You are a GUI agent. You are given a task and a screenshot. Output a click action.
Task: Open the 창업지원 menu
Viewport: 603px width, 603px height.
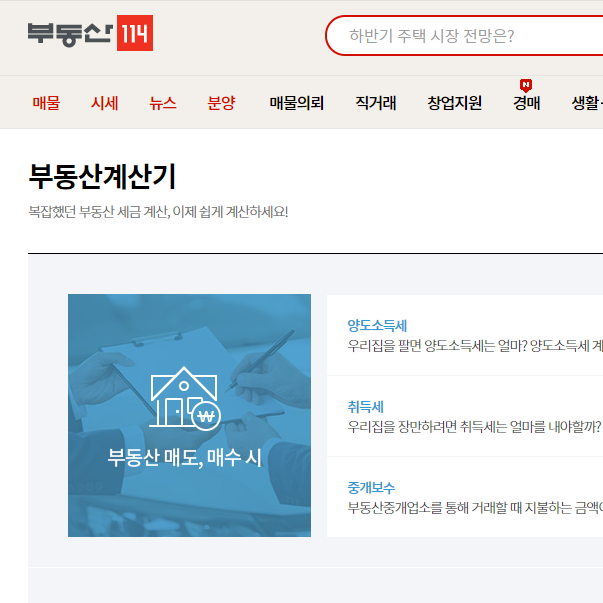[x=455, y=103]
